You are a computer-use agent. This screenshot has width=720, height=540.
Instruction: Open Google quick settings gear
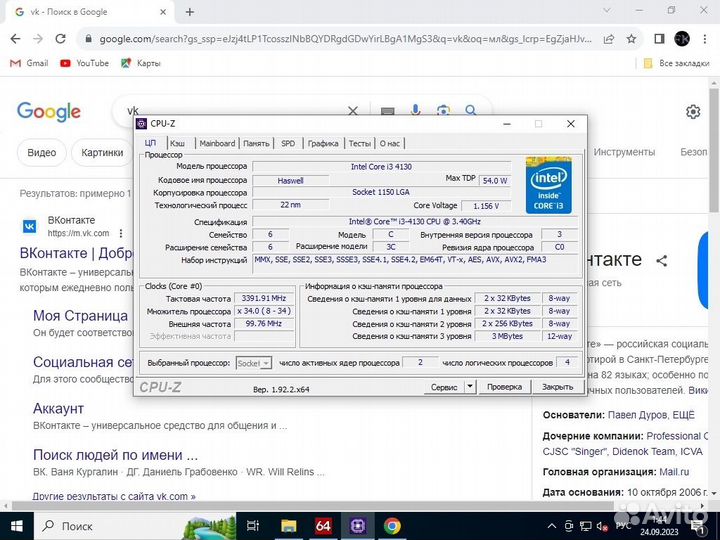click(x=693, y=112)
